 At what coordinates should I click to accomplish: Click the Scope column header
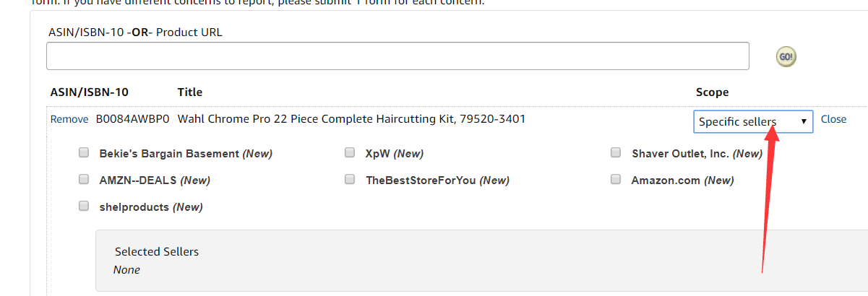[x=712, y=92]
